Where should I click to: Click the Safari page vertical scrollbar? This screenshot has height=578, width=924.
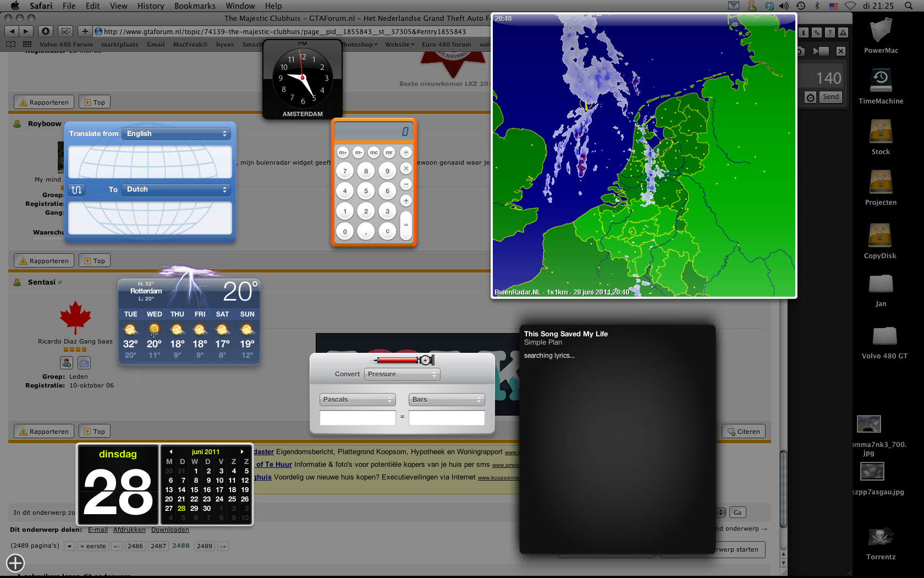click(x=783, y=484)
